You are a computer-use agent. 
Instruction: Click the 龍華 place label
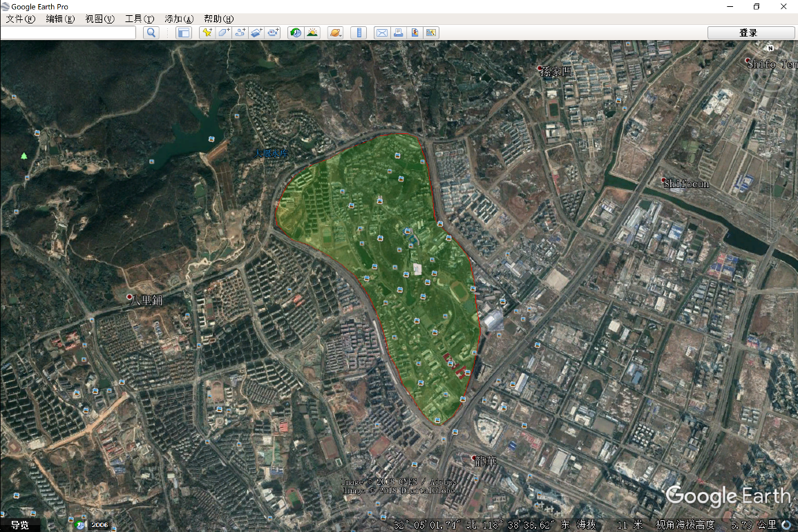point(484,461)
